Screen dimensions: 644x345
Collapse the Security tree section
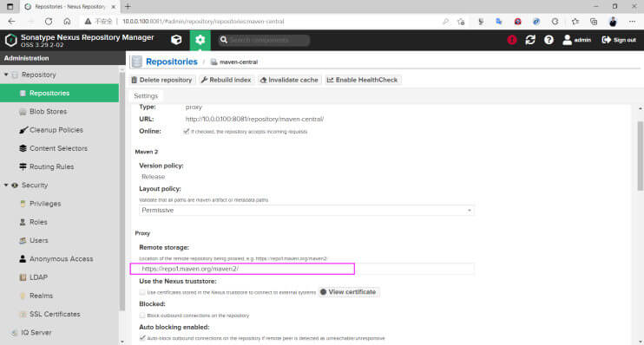coord(6,185)
